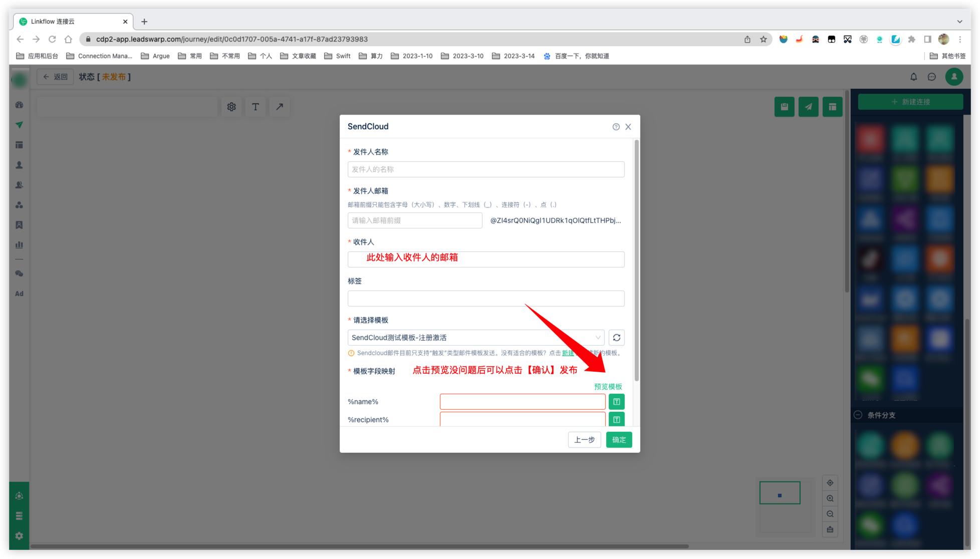
Task: Open a new browser tab
Action: click(144, 22)
